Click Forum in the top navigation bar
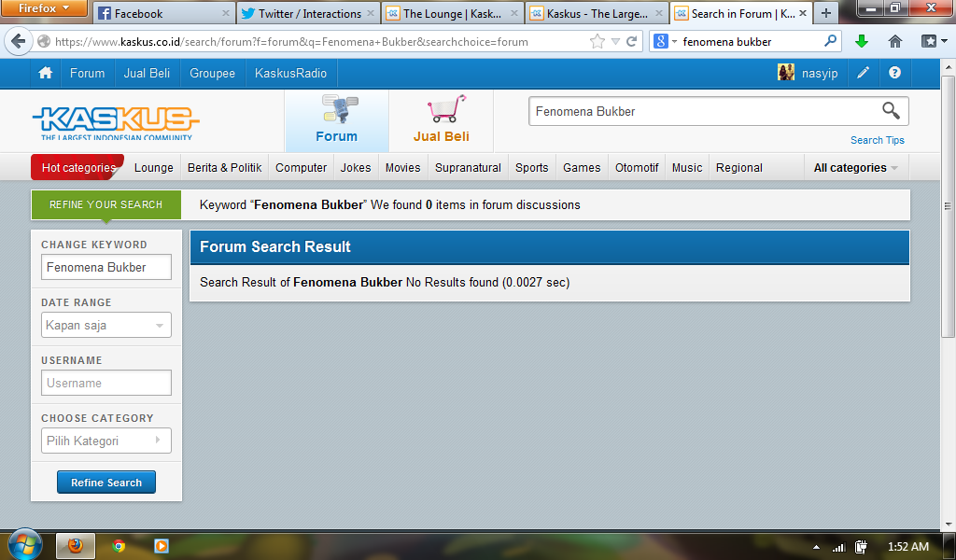Screen dimensions: 956x560 pos(87,73)
